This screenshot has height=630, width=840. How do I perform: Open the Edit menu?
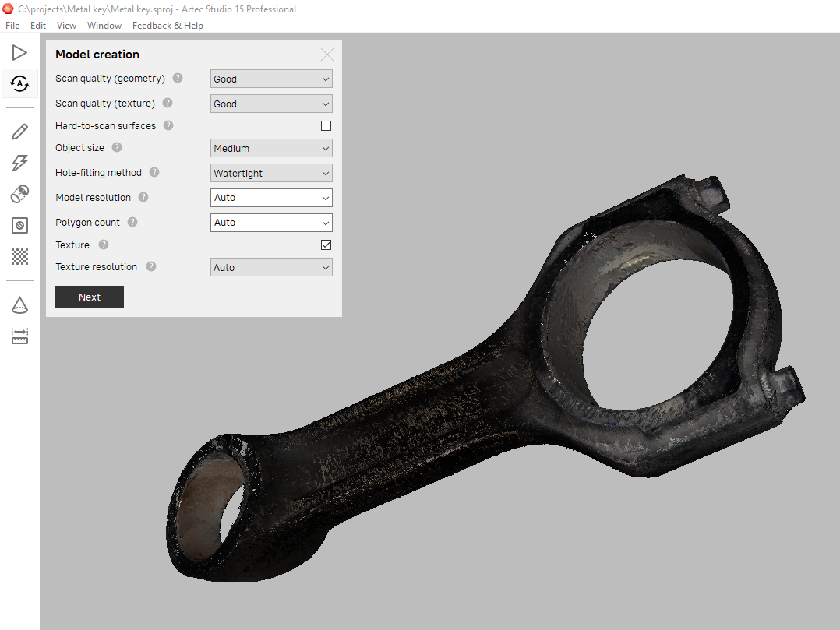[x=38, y=25]
